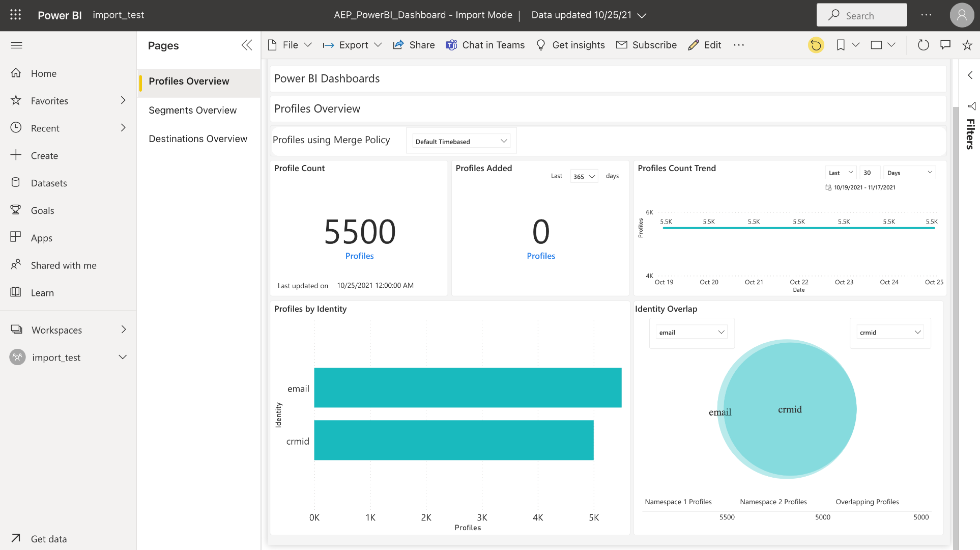Click the Get insights button
Image resolution: width=980 pixels, height=550 pixels.
[570, 45]
